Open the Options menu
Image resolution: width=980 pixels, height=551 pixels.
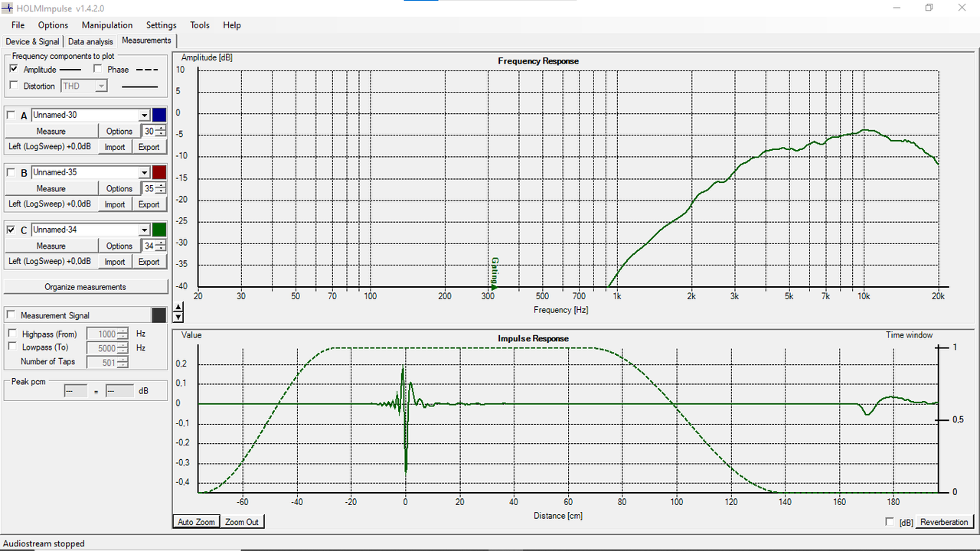(53, 25)
